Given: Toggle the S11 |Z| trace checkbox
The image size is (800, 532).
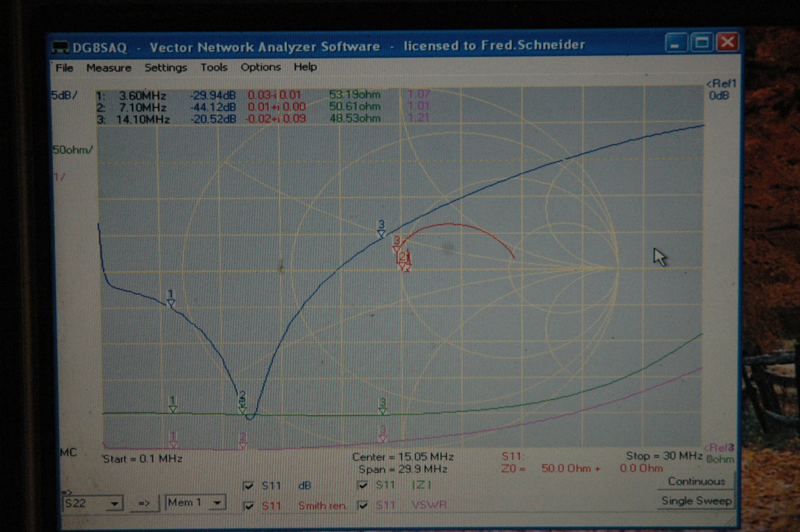Looking at the screenshot, I should point(363,485).
